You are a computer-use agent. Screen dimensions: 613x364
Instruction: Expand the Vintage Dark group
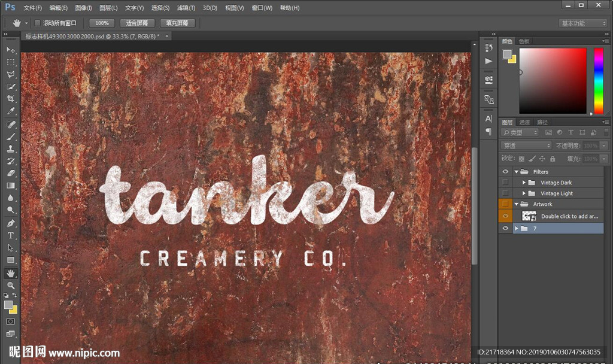(524, 183)
